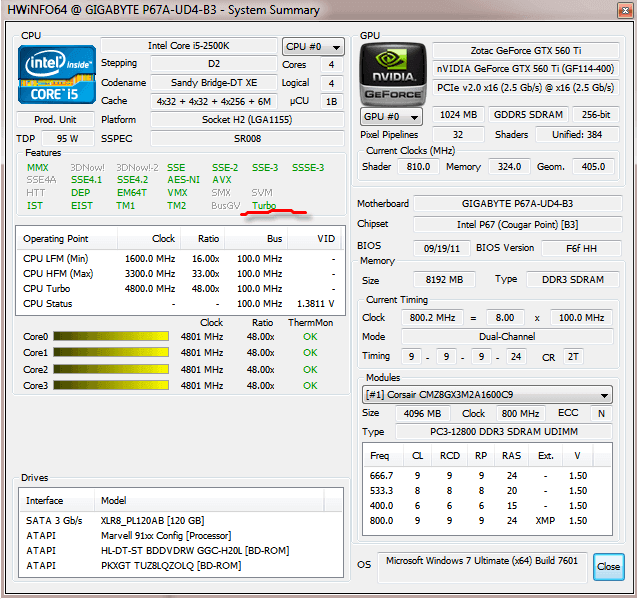This screenshot has width=637, height=599.
Task: Click the BIOS date 09/19/11 field
Action: pos(442,249)
